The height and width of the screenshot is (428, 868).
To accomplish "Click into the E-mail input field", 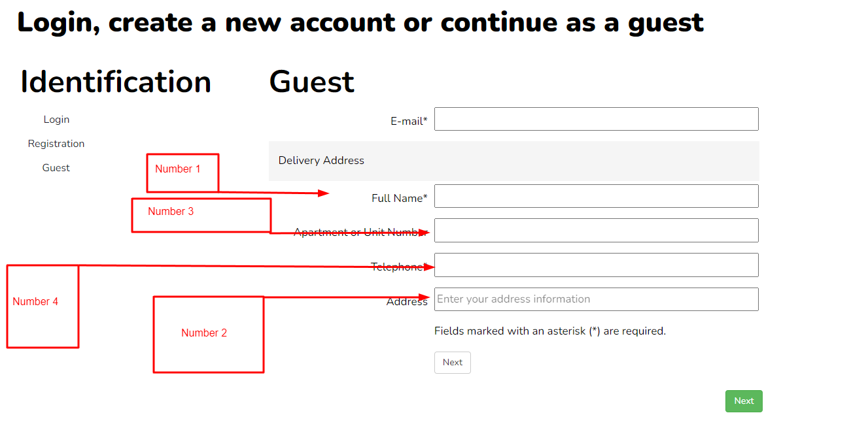I will [596, 119].
